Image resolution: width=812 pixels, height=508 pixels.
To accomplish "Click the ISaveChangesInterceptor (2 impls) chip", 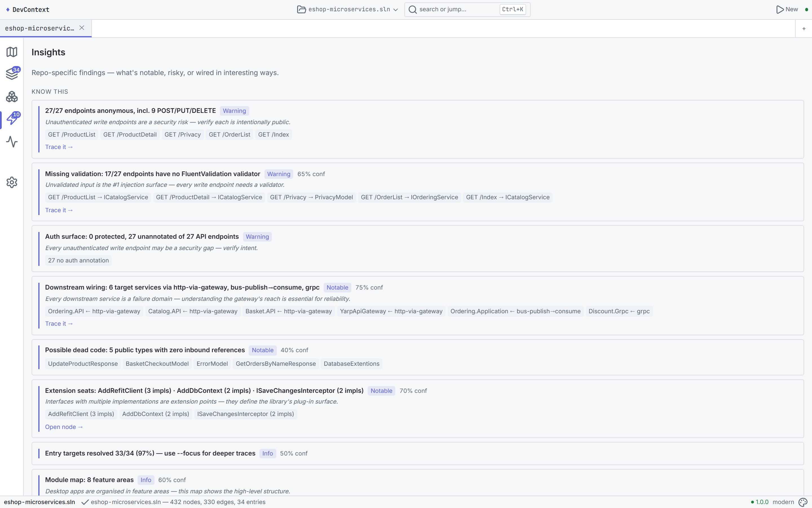I will click(x=246, y=414).
